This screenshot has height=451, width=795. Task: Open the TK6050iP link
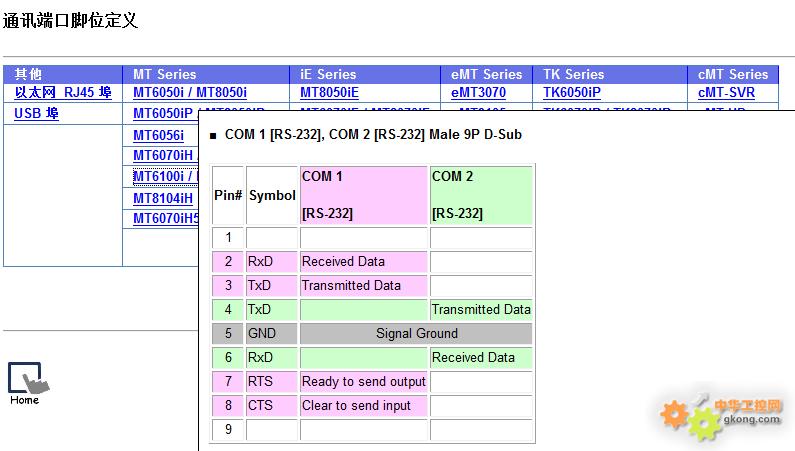coord(572,93)
